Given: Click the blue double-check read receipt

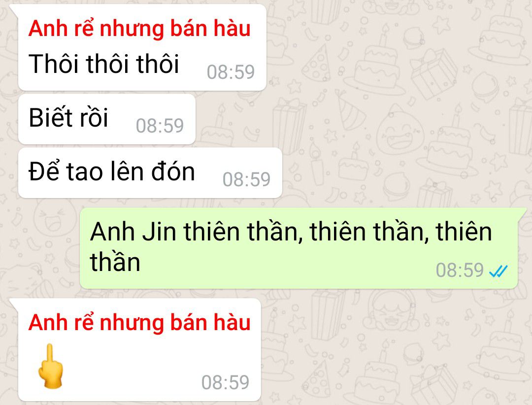Looking at the screenshot, I should click(498, 270).
